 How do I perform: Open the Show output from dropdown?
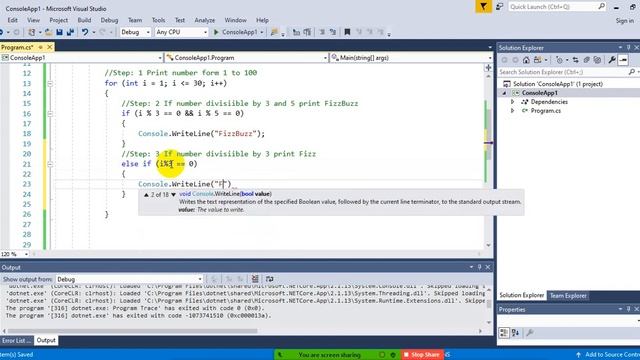(x=129, y=279)
